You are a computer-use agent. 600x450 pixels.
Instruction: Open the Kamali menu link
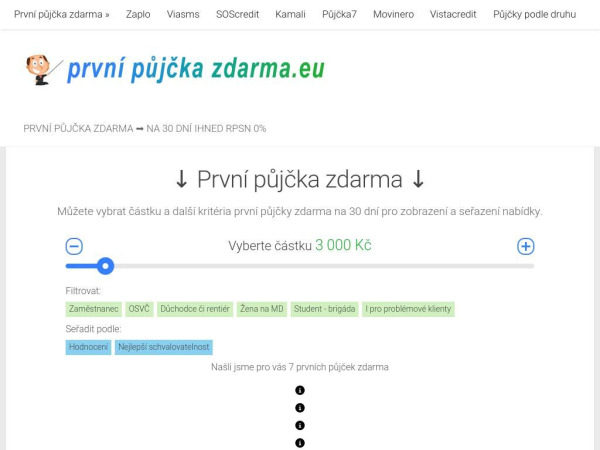[x=290, y=15]
